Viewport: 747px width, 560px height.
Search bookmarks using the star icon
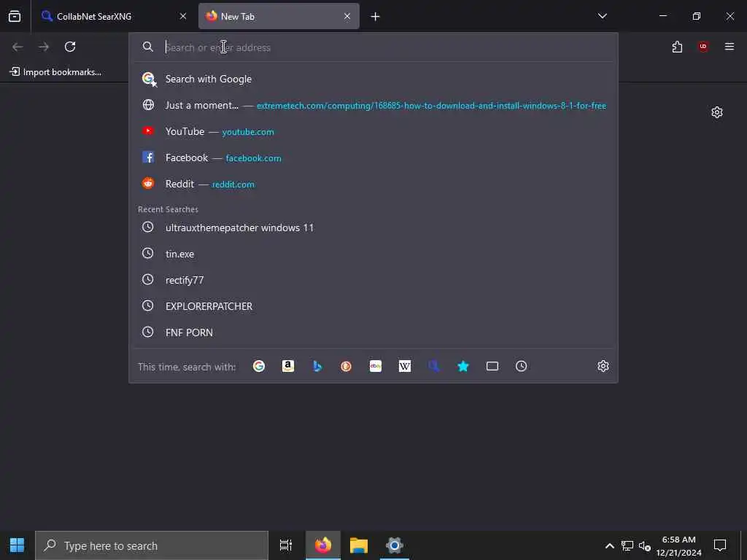(463, 366)
